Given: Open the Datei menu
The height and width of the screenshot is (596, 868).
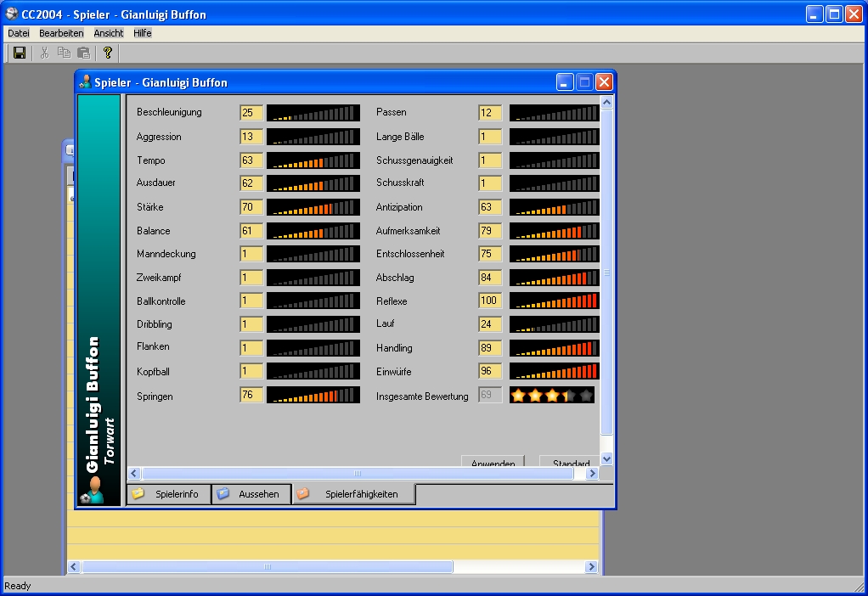Looking at the screenshot, I should click(19, 33).
